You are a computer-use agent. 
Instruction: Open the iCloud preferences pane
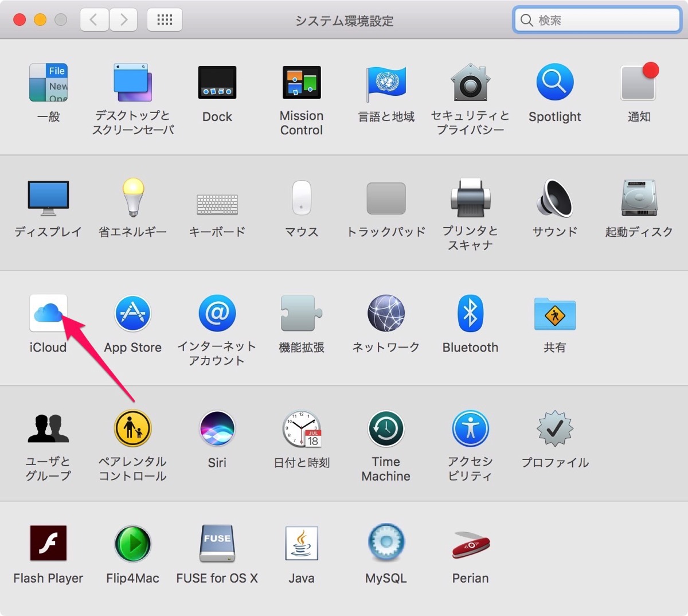click(48, 314)
